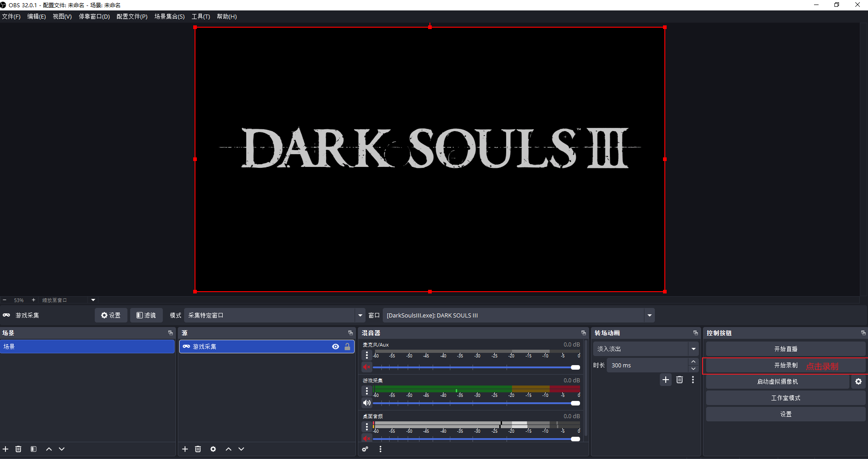Click the 开始录制 button
The width and height of the screenshot is (868, 459).
(x=785, y=366)
